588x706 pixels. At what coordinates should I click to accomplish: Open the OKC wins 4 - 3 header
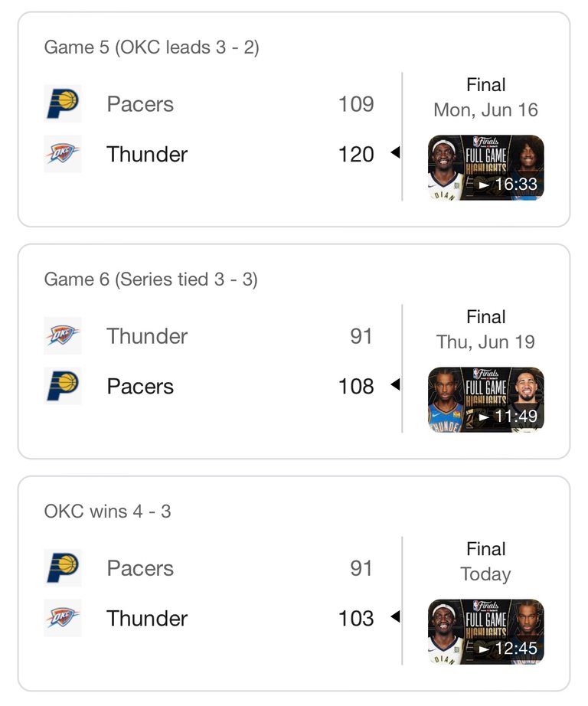pos(108,512)
